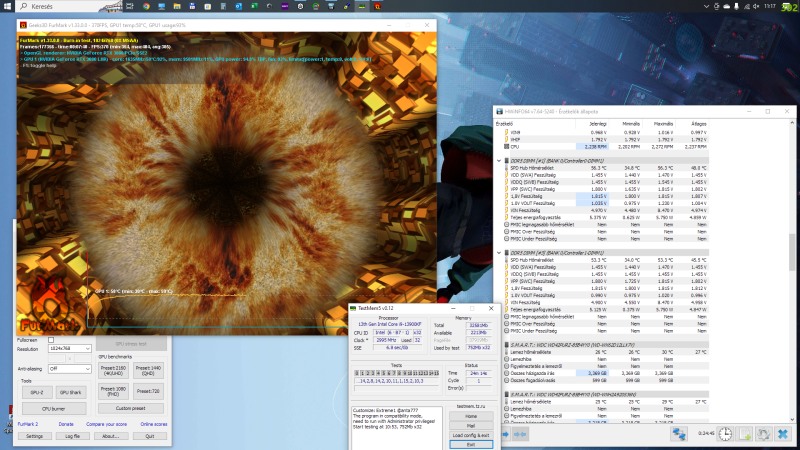Click HWiNFO shrink layout double-arrow icon
The width and height of the screenshot is (800, 450).
coord(520,434)
